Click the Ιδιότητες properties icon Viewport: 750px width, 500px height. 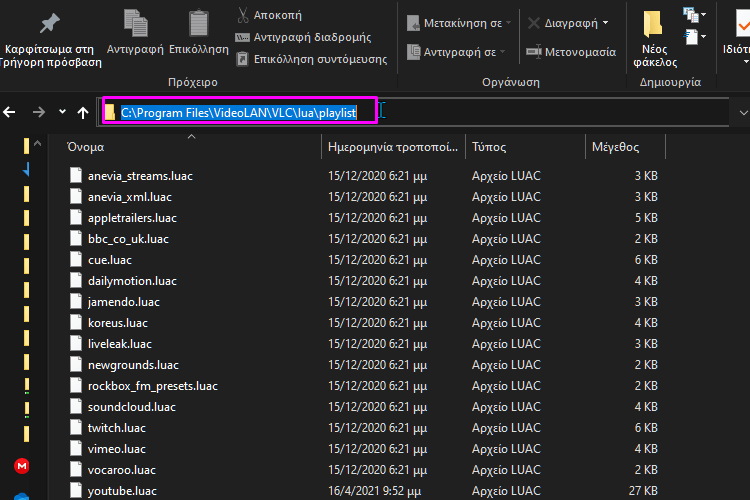tap(742, 23)
